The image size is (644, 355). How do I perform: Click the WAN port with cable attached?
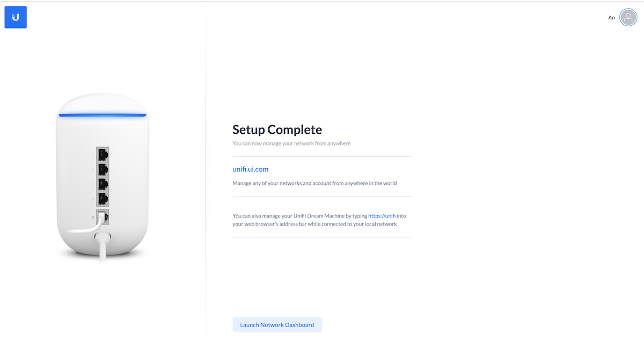click(103, 217)
